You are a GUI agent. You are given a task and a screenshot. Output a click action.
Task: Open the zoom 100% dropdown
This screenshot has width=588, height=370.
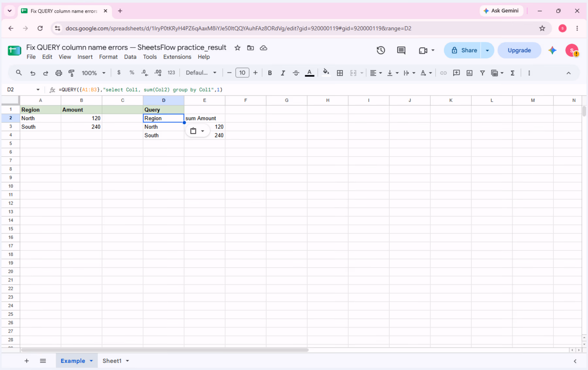click(x=93, y=73)
